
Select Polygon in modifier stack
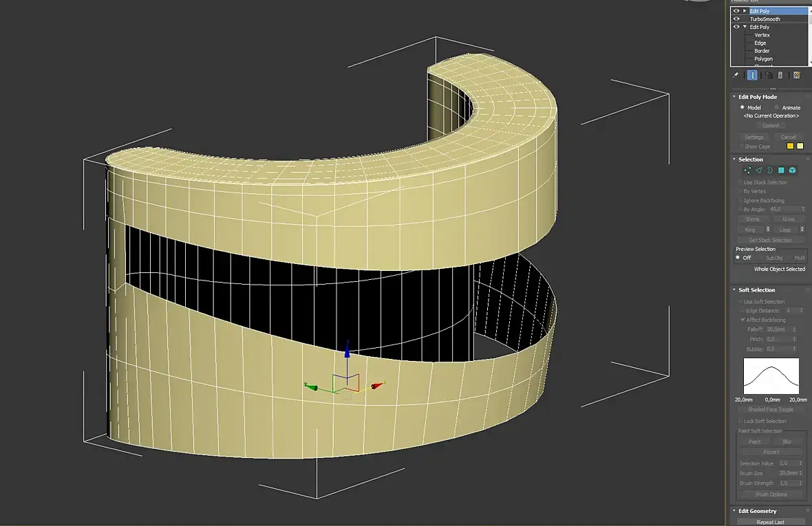(763, 59)
